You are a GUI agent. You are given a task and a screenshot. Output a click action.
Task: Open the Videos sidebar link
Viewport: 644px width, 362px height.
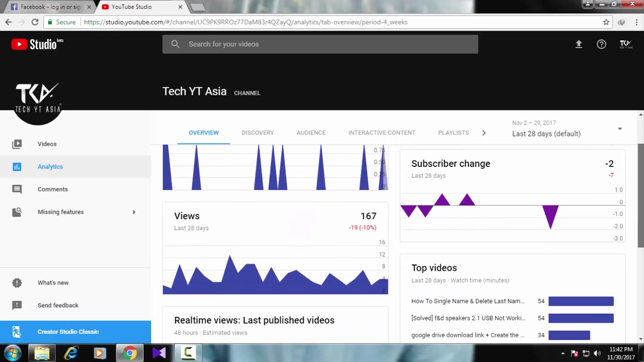[47, 144]
